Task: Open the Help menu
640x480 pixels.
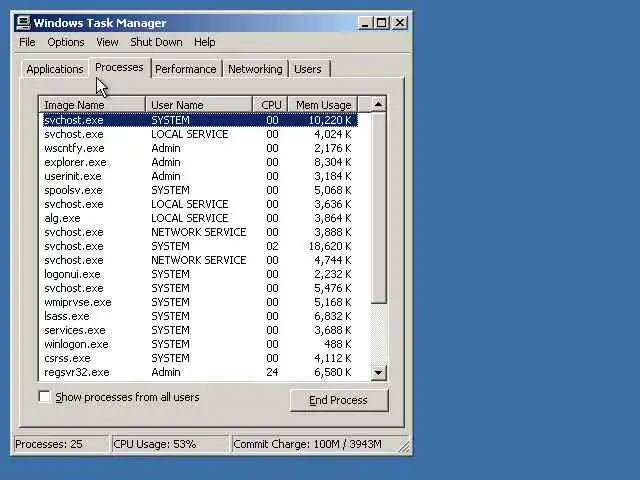Action: 204,42
